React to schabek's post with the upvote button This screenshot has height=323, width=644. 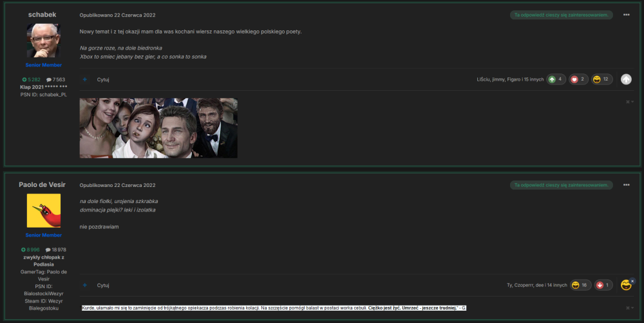pyautogui.click(x=626, y=79)
